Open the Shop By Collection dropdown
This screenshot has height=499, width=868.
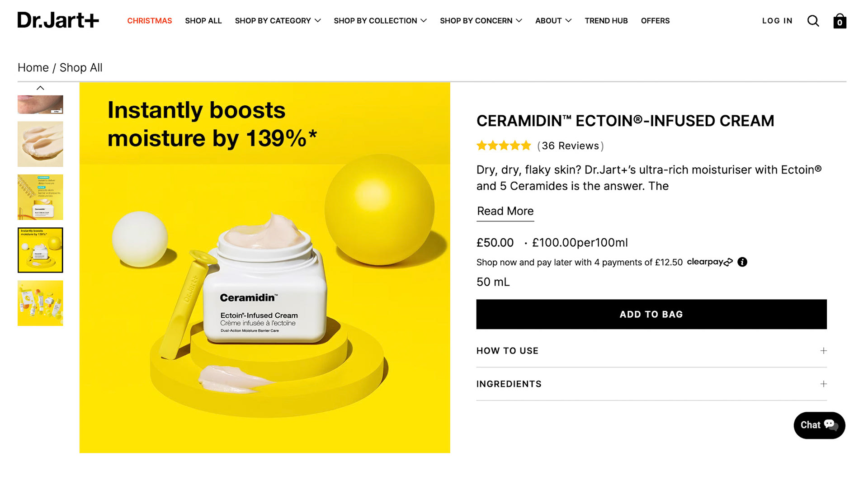point(380,21)
